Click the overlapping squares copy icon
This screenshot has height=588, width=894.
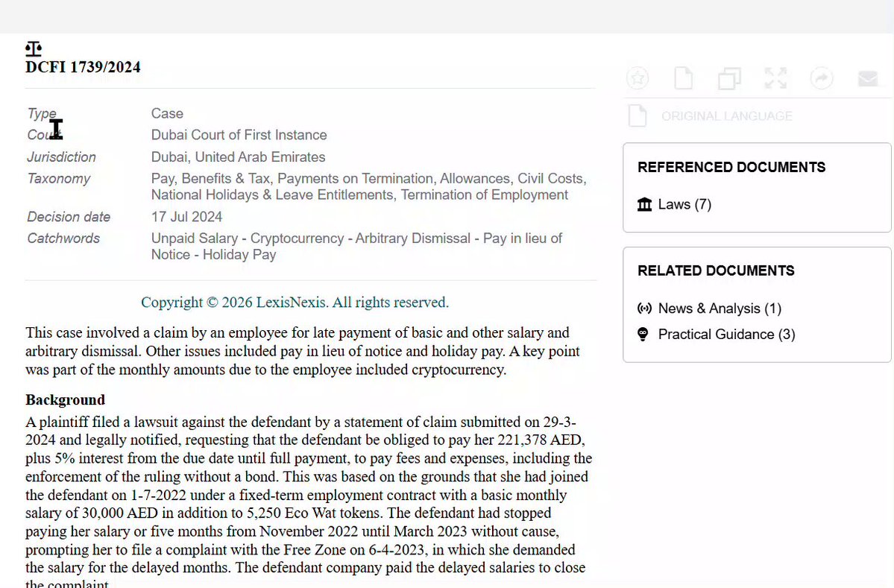(x=729, y=79)
